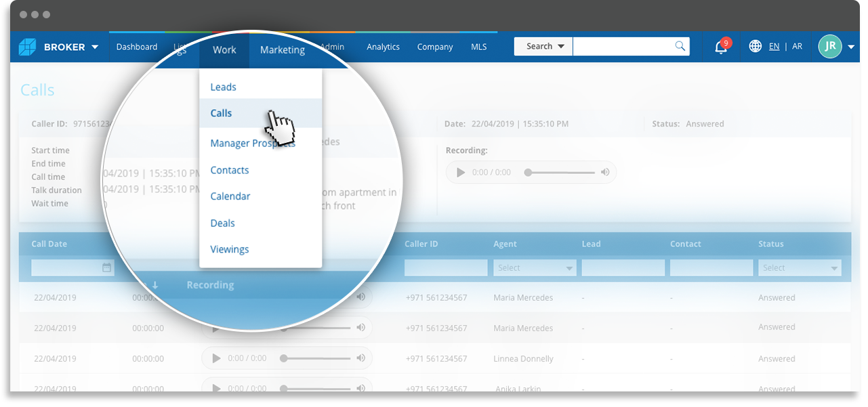Open the Call Date calendar picker
Image resolution: width=868 pixels, height=407 pixels.
click(106, 267)
